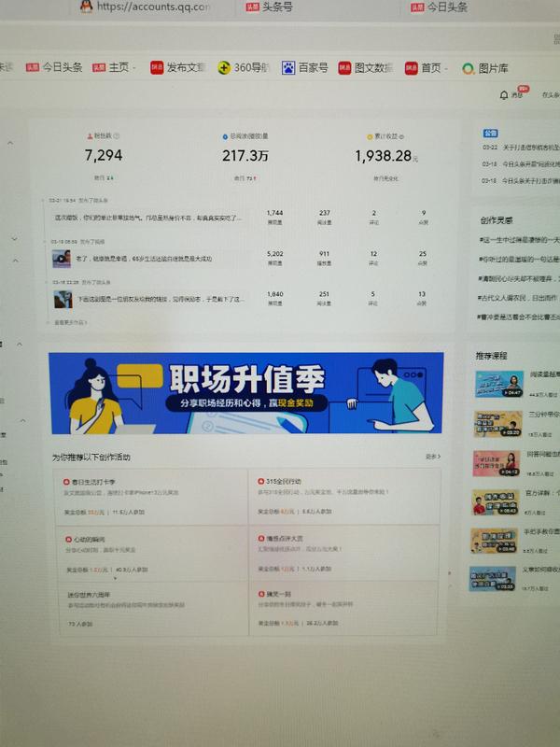
Task: Open the 三分钟带你 course thumbnail
Action: click(497, 424)
